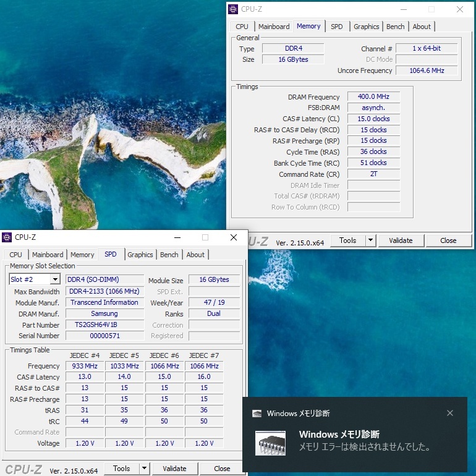Click the CPU-Z icon in Memory window title
Image resolution: width=476 pixels, height=476 pixels.
[233, 9]
